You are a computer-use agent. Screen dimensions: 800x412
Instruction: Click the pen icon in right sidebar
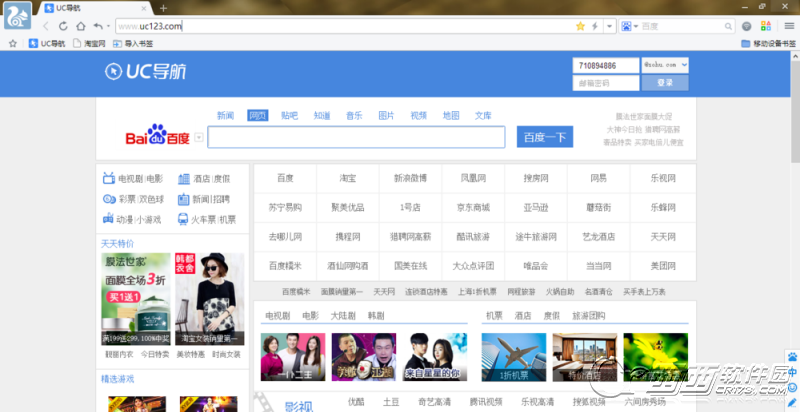click(792, 403)
